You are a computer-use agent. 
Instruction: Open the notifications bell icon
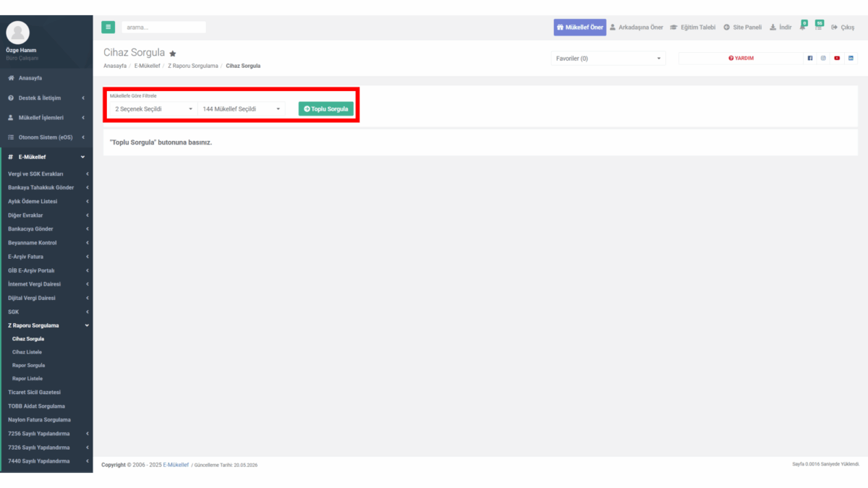803,27
